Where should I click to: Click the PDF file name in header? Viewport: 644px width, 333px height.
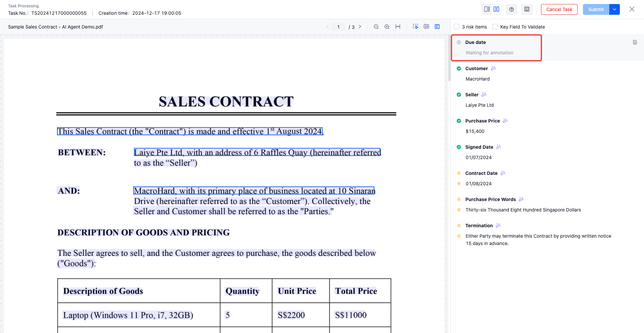point(55,27)
